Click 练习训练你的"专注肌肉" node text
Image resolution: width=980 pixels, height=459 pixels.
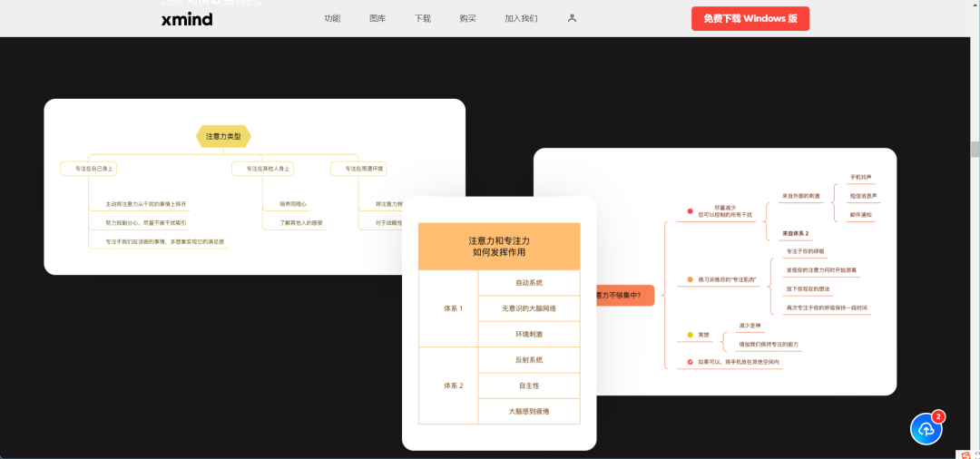click(728, 279)
